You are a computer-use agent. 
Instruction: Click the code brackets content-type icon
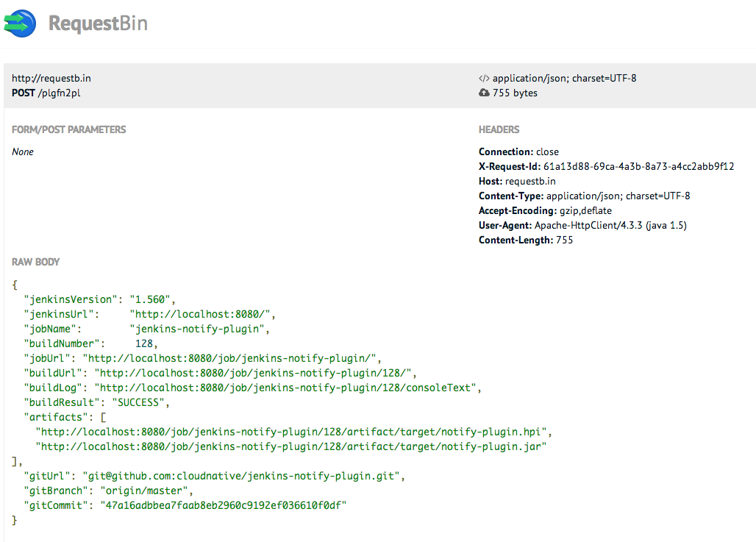(x=484, y=78)
